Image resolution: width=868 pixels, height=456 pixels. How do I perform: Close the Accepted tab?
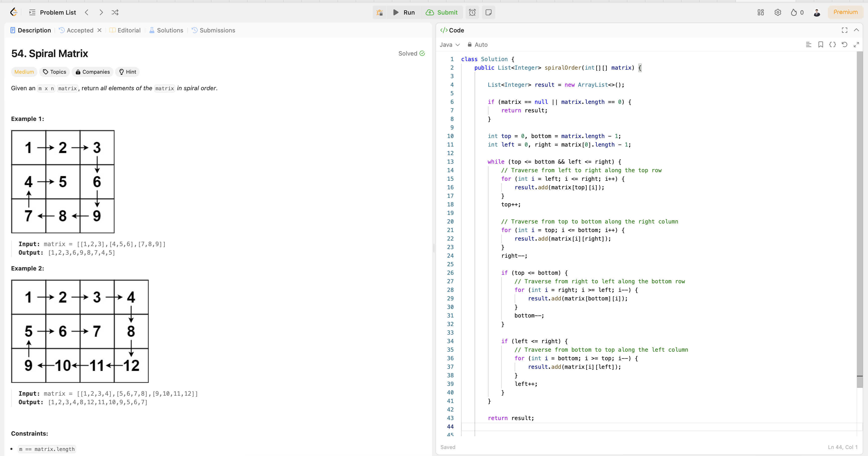(x=99, y=30)
